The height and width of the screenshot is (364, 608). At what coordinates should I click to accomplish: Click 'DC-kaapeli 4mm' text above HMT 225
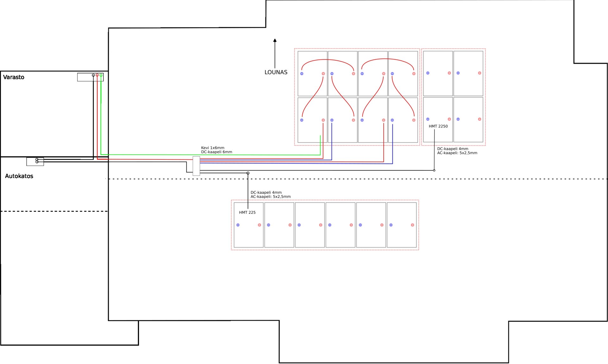tap(266, 192)
